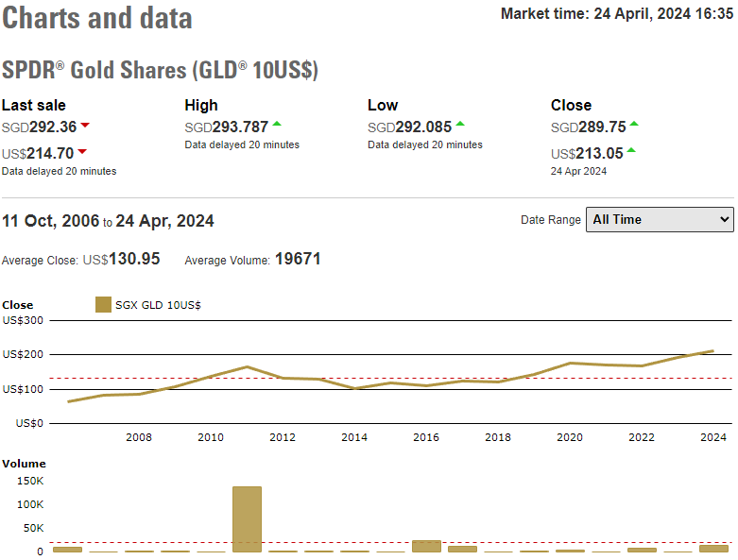Screen dimensions: 738x560
Task: Click the US$200 axis label
Action: tap(23, 354)
